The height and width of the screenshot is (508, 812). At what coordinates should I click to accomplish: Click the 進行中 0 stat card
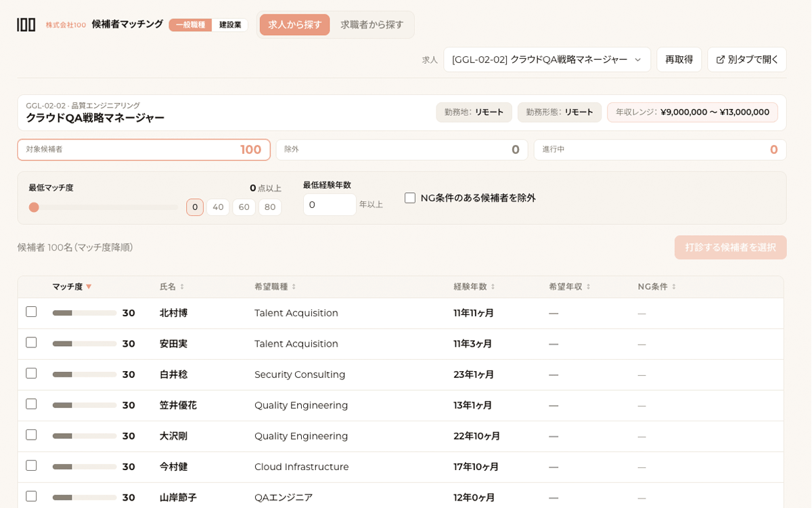[660, 150]
